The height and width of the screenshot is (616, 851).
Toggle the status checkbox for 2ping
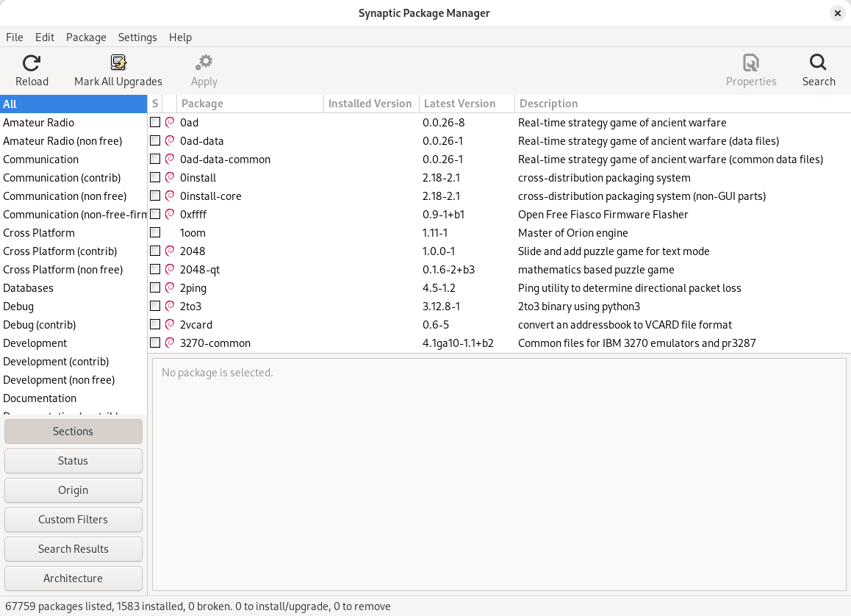pyautogui.click(x=155, y=287)
